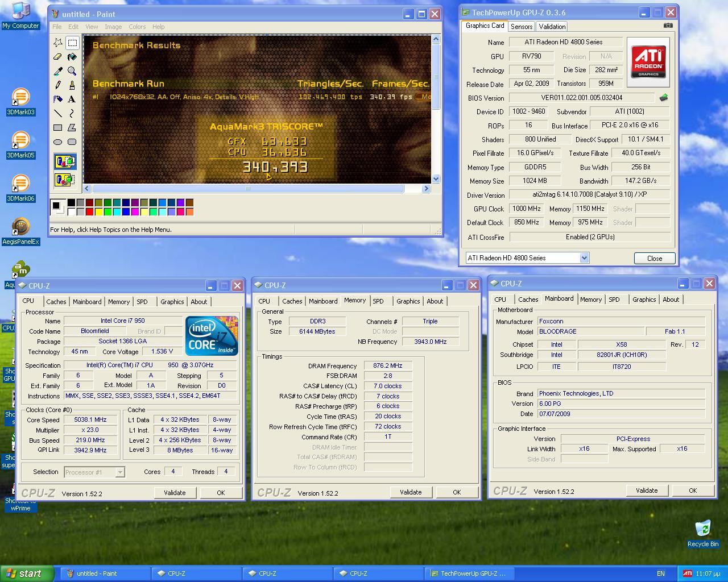Select the Pencil tool in Paint
The width and height of the screenshot is (728, 582).
(58, 85)
